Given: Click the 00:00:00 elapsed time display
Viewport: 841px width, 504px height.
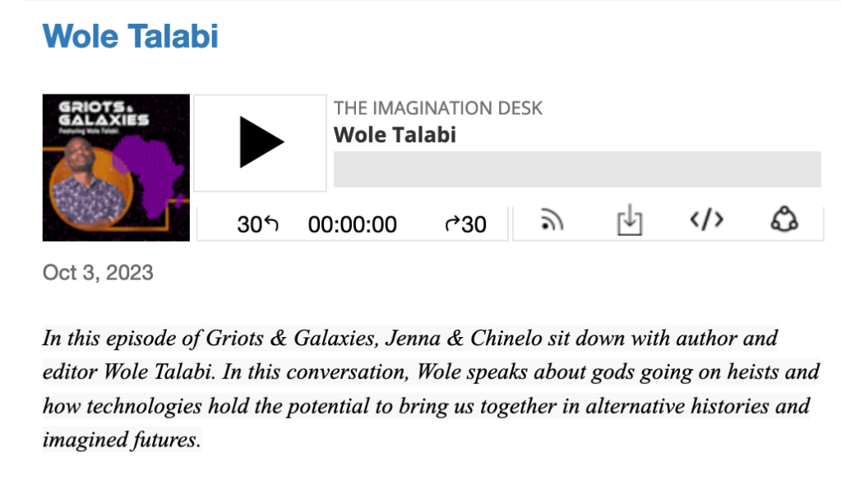Looking at the screenshot, I should click(x=352, y=224).
